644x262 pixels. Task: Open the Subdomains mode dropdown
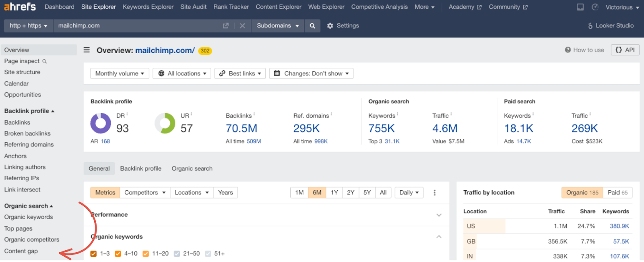pyautogui.click(x=278, y=26)
